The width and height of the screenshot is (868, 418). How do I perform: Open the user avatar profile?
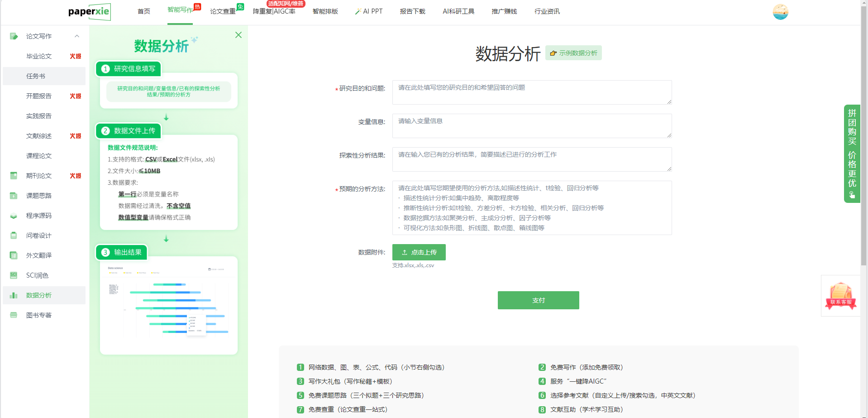click(x=780, y=12)
